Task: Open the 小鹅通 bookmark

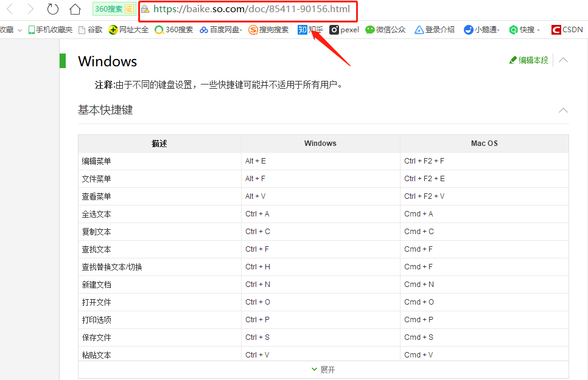Action: [x=481, y=30]
